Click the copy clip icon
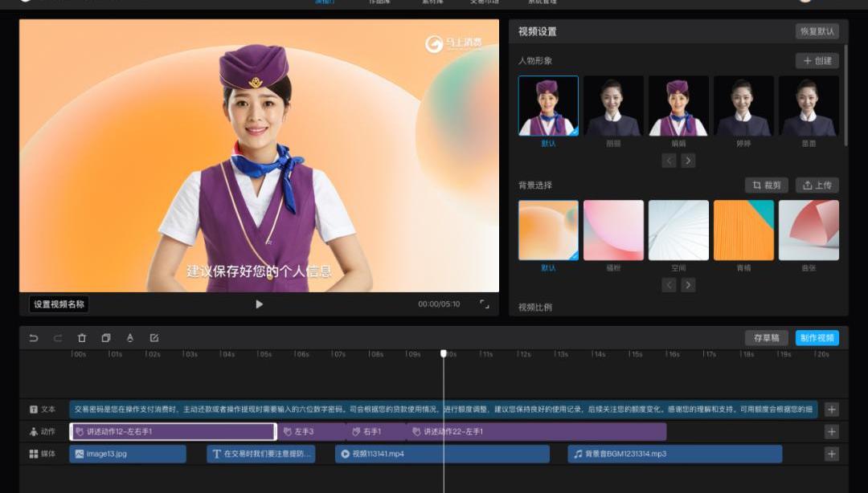Image resolution: width=868 pixels, height=493 pixels. tap(106, 338)
